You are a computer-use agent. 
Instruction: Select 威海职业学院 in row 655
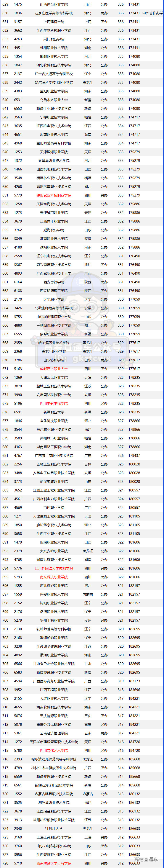click(x=54, y=230)
